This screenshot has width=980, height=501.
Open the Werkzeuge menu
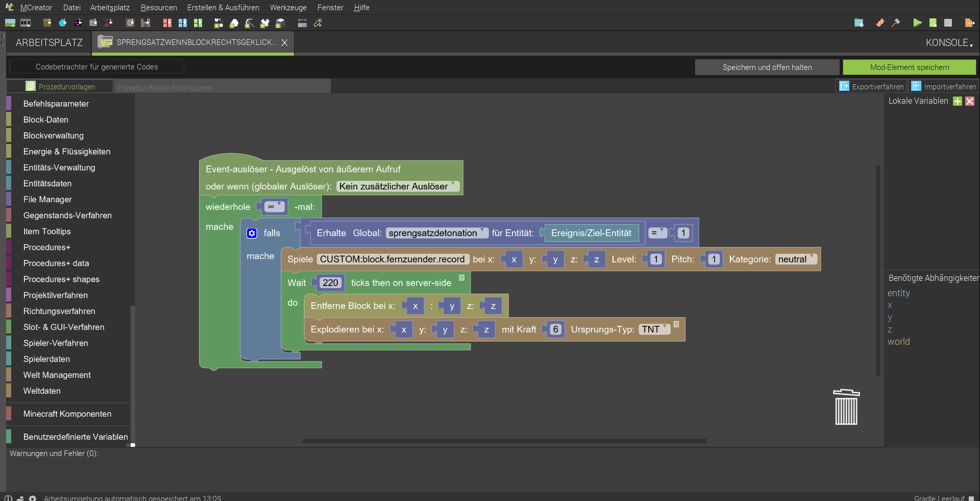[x=288, y=8]
